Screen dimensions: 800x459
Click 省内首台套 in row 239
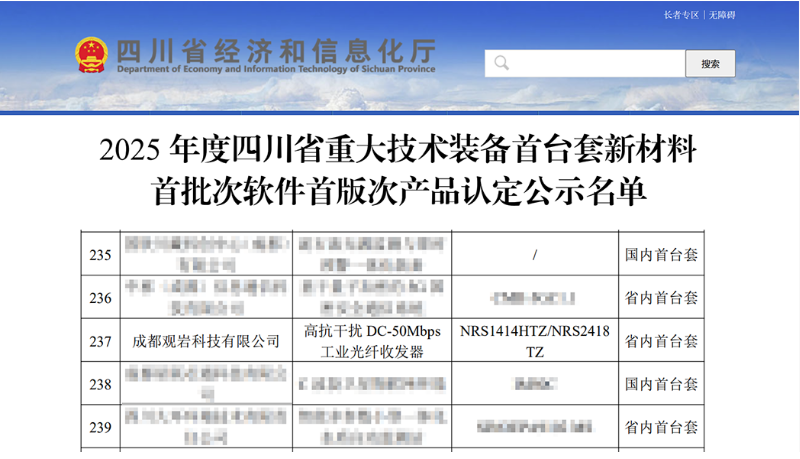[661, 427]
